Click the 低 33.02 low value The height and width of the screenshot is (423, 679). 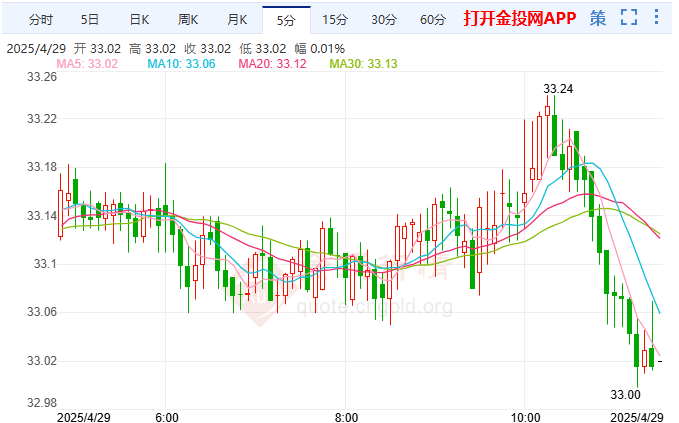tap(263, 48)
